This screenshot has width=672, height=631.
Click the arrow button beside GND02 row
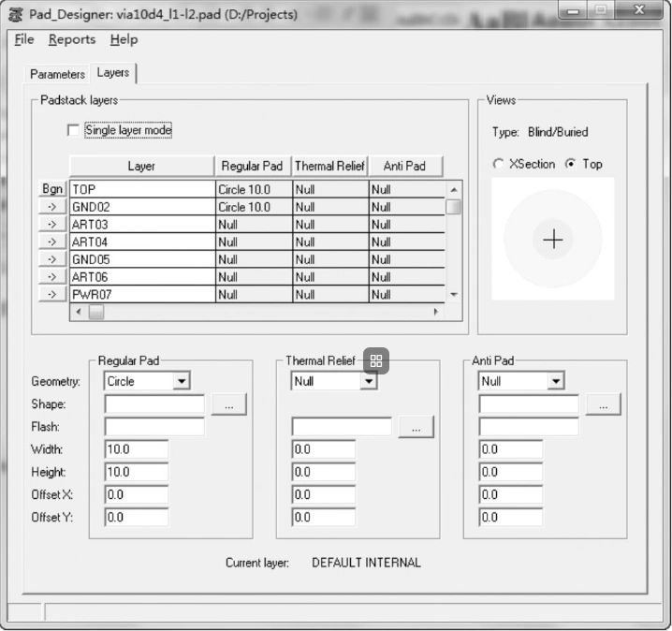(x=52, y=207)
